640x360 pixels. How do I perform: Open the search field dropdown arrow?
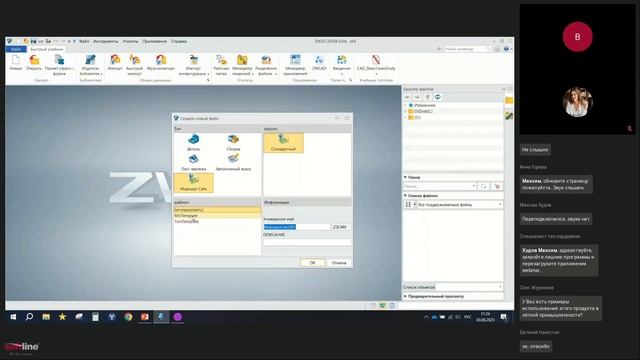[x=473, y=186]
